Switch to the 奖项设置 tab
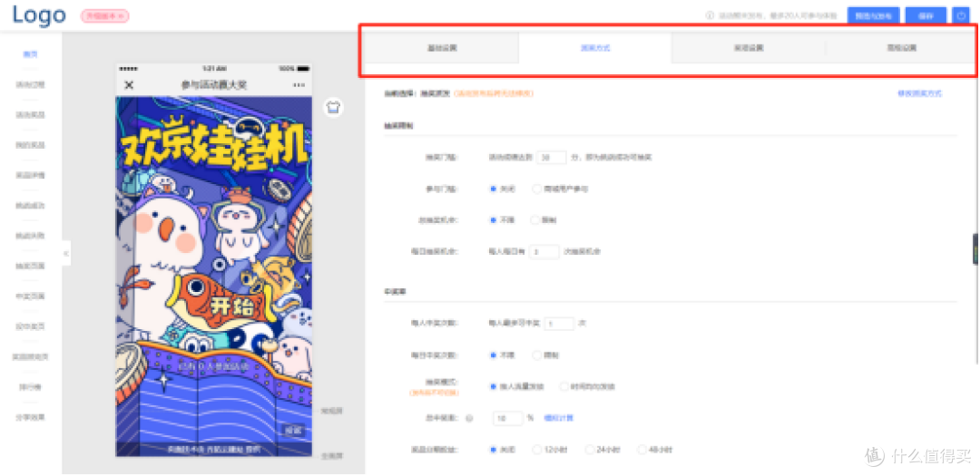980x476 pixels. 748,47
